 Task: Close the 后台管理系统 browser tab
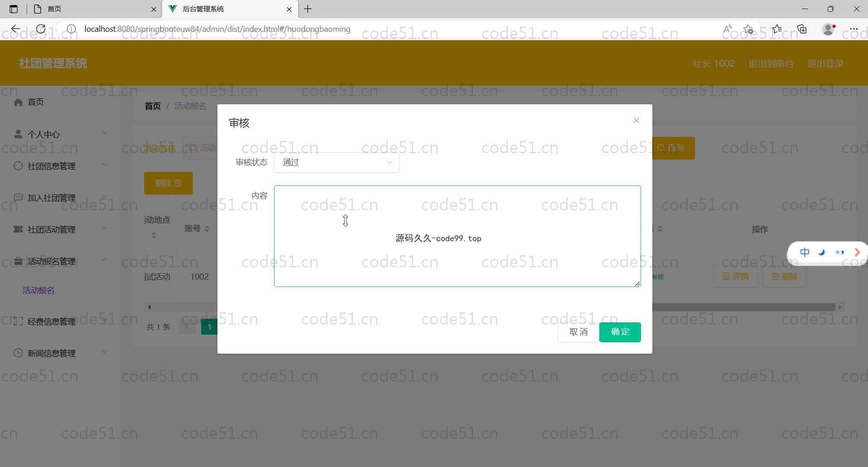tap(289, 9)
